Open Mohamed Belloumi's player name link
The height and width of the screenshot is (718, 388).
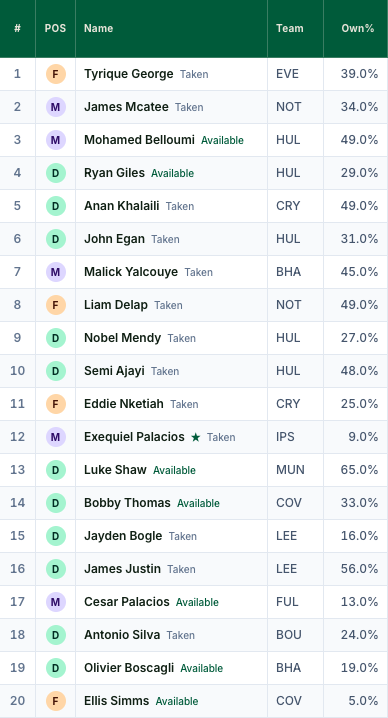(x=139, y=140)
